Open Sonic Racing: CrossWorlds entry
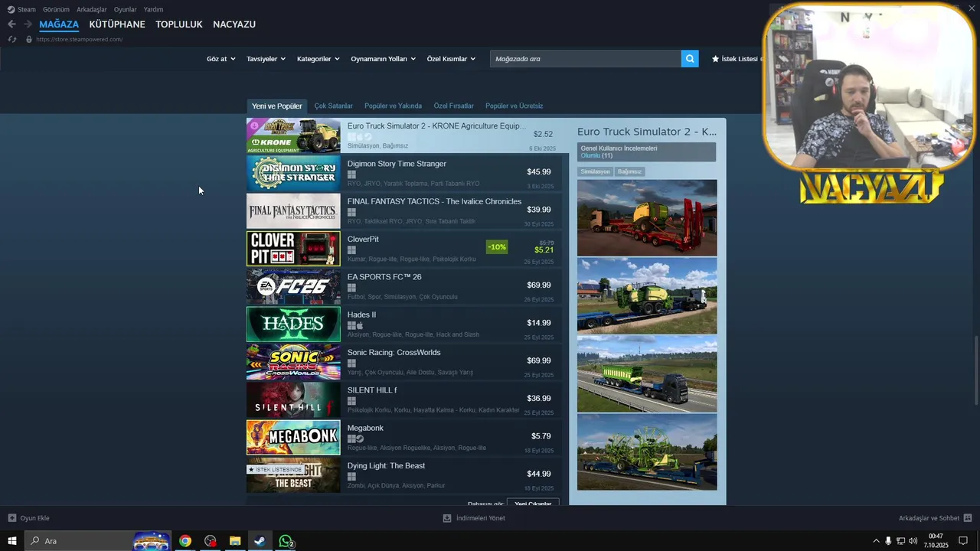Screen dimensions: 980x551 click(x=404, y=361)
